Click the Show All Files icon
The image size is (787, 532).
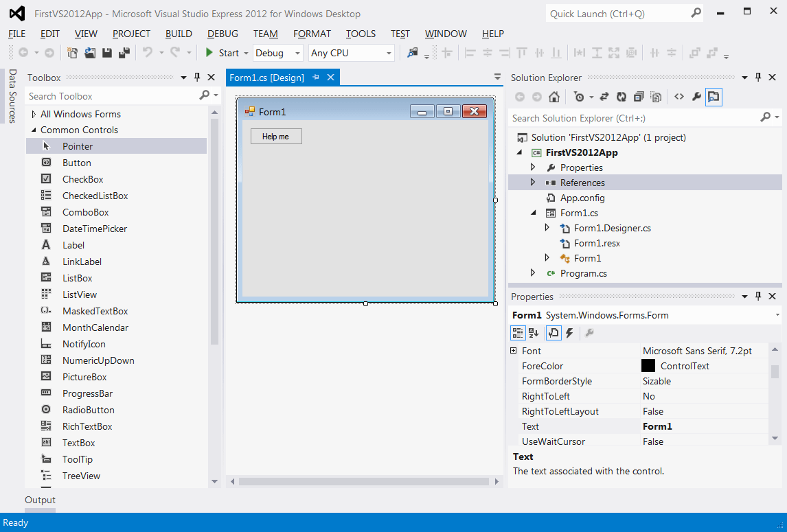[656, 97]
